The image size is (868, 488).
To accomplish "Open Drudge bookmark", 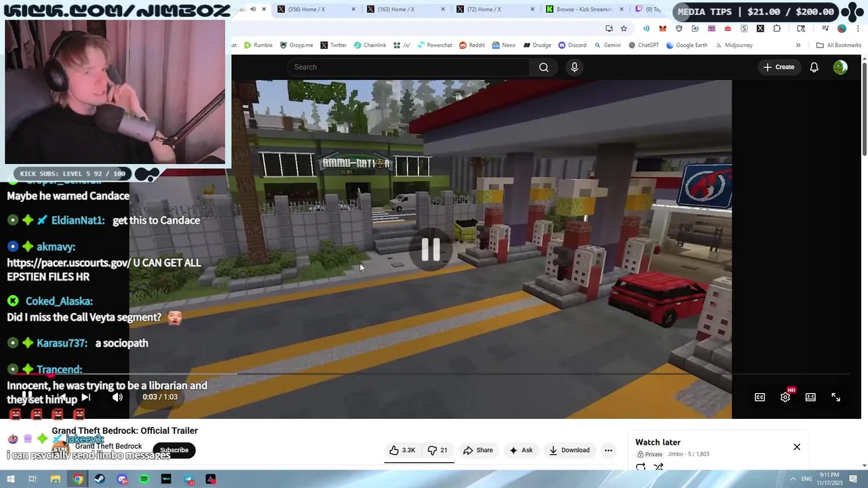I will tap(536, 45).
